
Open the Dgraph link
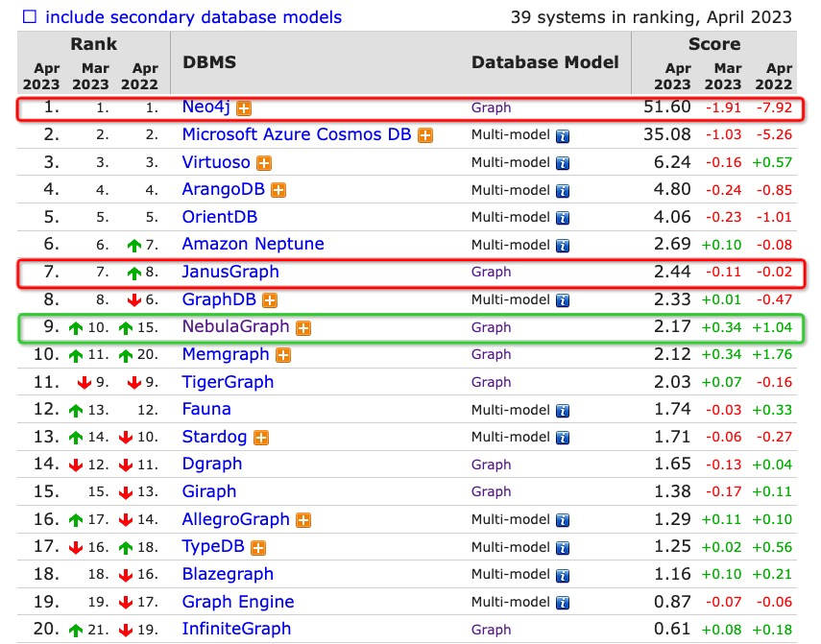(212, 464)
